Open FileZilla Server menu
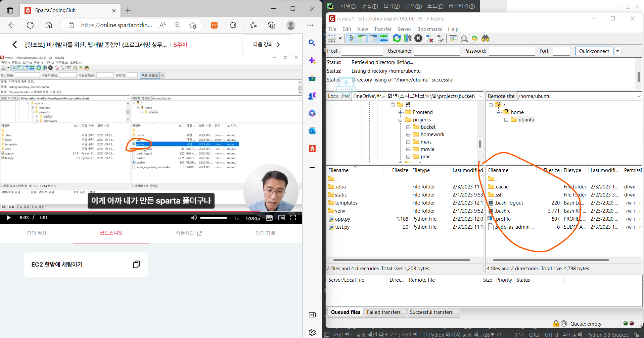 tap(404, 29)
